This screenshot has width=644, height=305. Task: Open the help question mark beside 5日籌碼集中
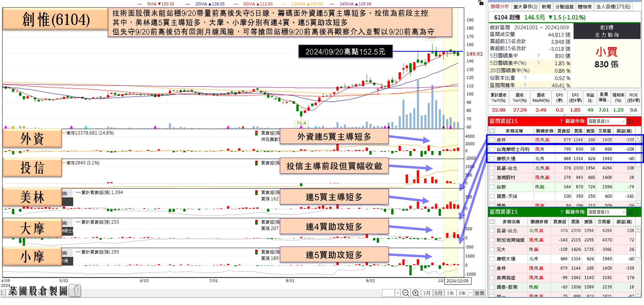[538, 56]
